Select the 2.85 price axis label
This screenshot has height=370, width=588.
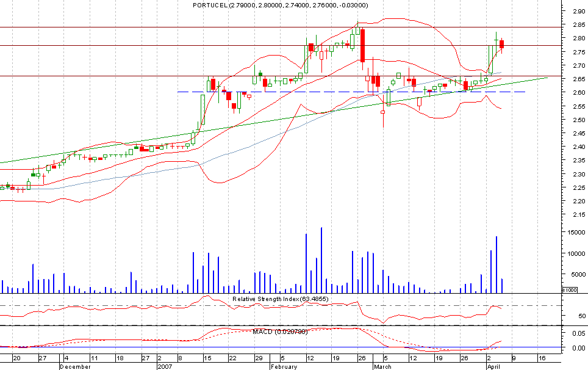(579, 25)
